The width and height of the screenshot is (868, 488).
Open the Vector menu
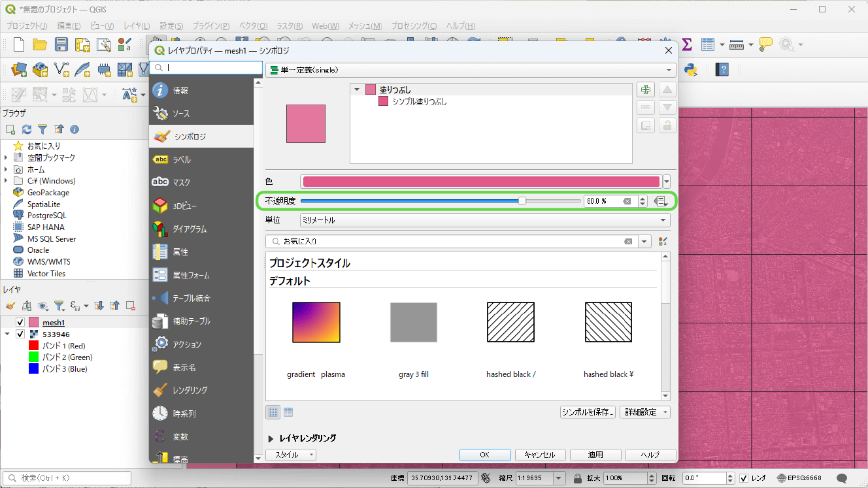click(x=253, y=26)
